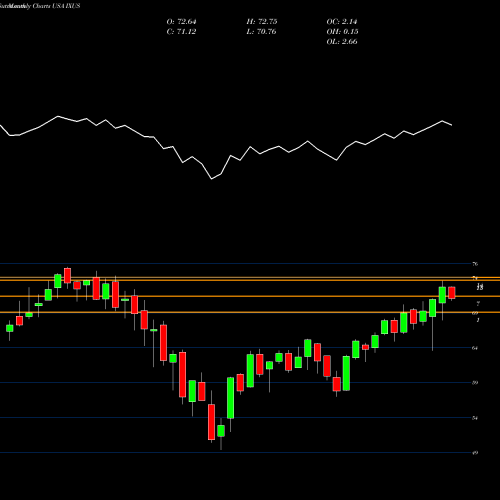
Task: Select the last red candlestick on the right
Action: [x=452, y=293]
